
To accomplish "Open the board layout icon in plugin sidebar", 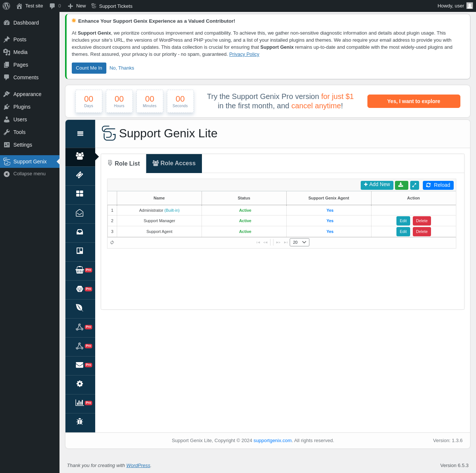I will pyautogui.click(x=80, y=251).
